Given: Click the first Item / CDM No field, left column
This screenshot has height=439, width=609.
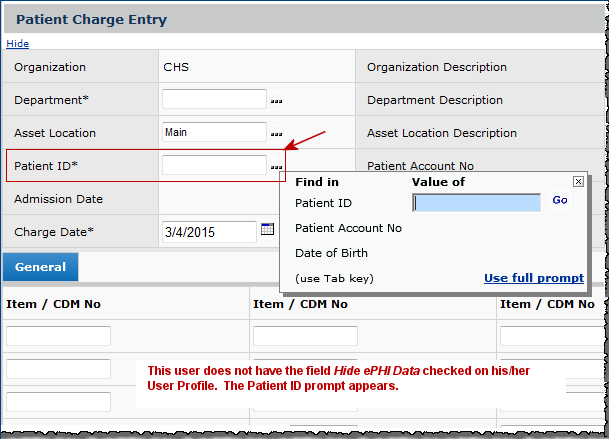Looking at the screenshot, I should (58, 336).
